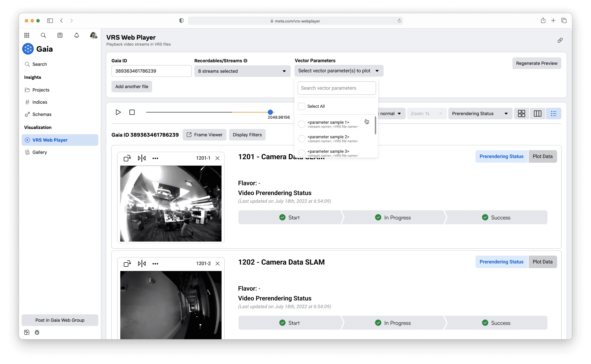Click the browser address bar

tap(295, 21)
